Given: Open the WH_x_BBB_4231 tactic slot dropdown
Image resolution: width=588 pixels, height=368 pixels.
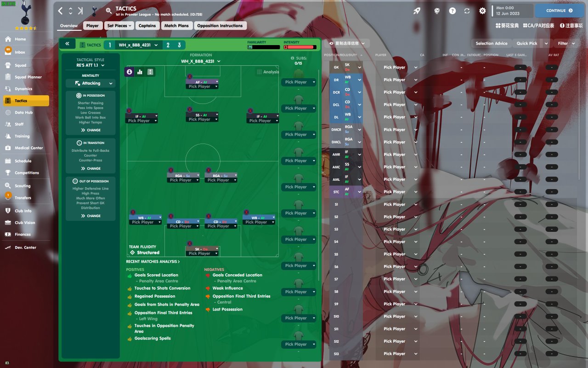Looking at the screenshot, I should pos(138,45).
